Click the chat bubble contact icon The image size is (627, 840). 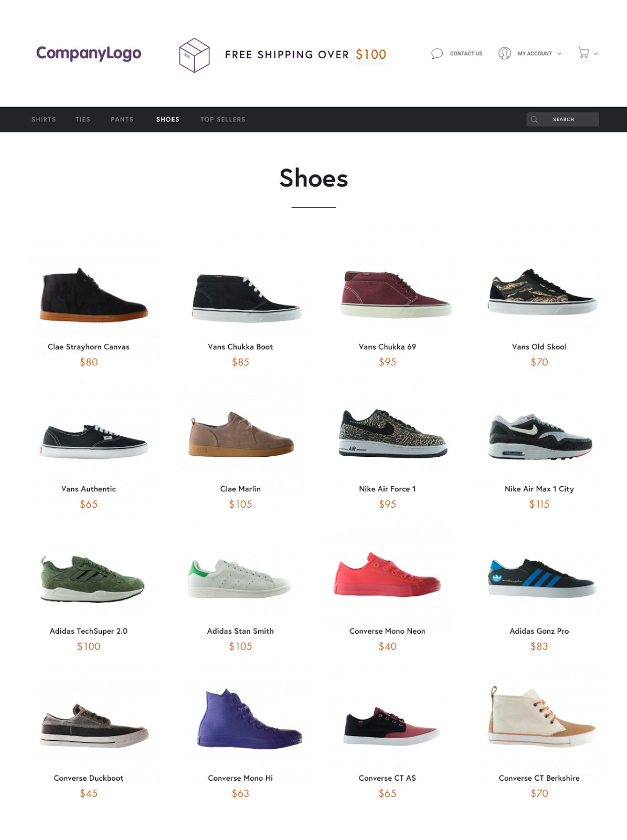point(437,54)
